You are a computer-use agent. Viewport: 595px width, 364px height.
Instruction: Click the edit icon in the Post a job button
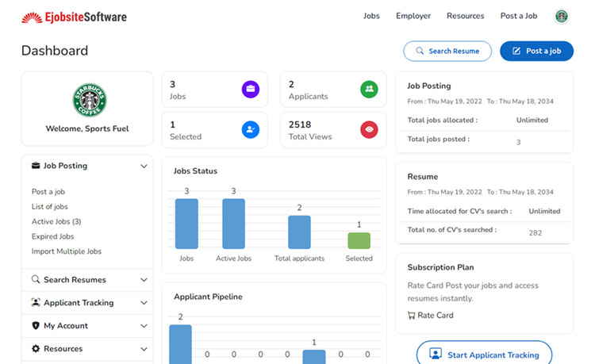point(516,51)
